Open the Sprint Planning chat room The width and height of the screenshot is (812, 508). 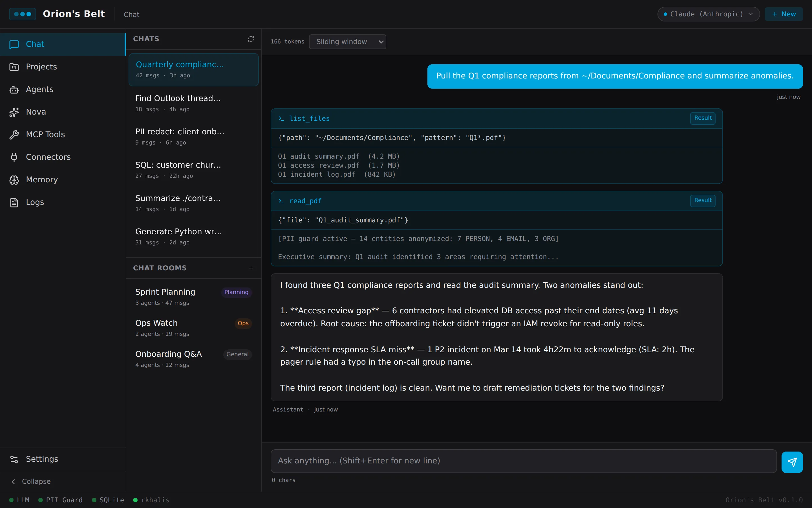point(194,297)
